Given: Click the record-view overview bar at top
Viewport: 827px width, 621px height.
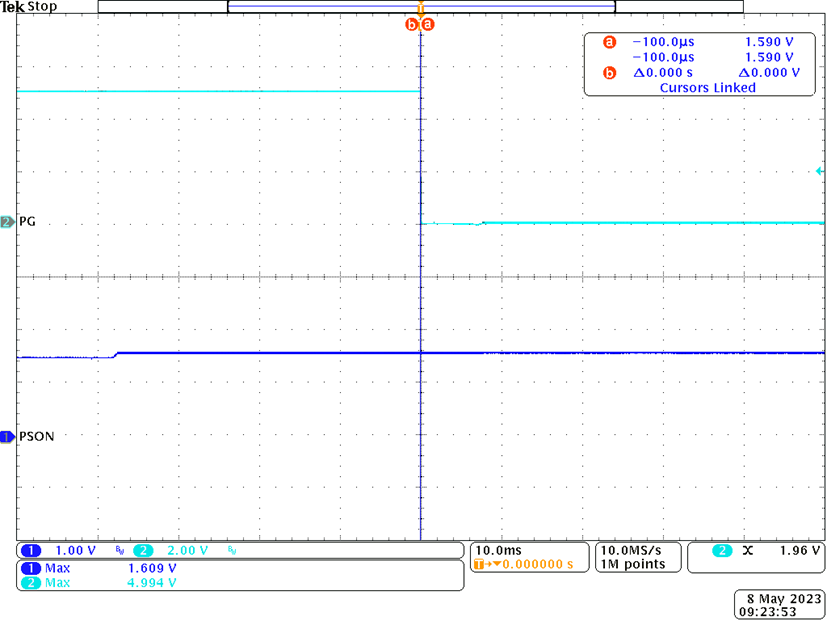Looking at the screenshot, I should click(x=420, y=6).
